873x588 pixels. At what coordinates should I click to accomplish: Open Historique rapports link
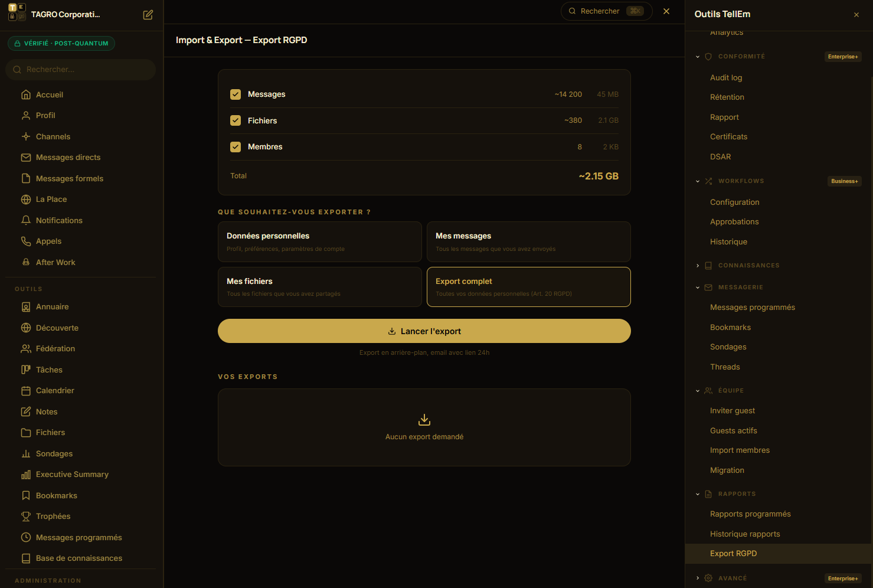tap(745, 534)
